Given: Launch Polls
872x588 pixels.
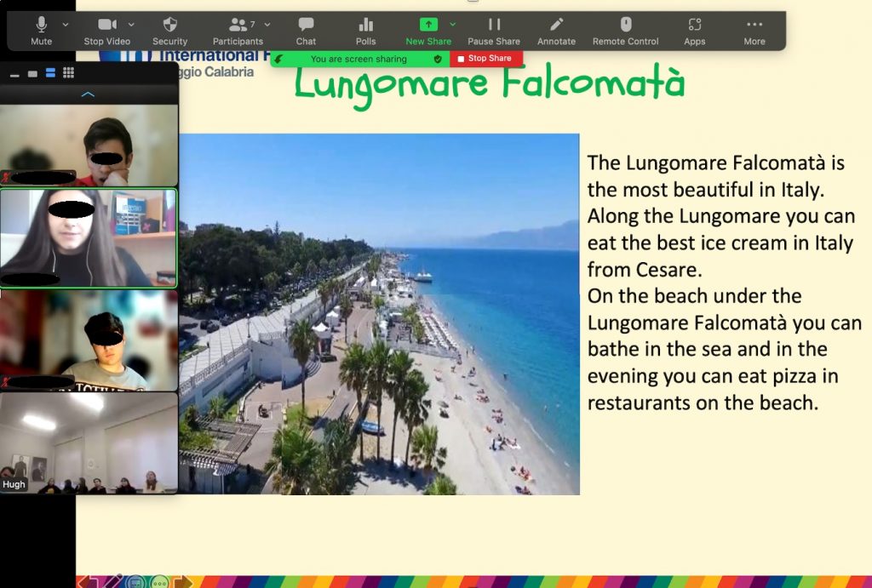Looking at the screenshot, I should pyautogui.click(x=365, y=31).
